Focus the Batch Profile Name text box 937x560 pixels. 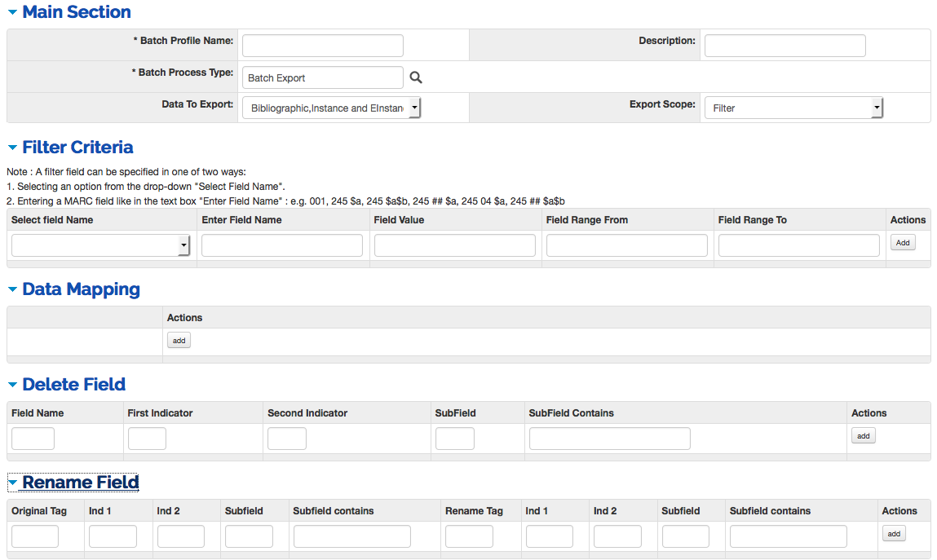pos(322,46)
